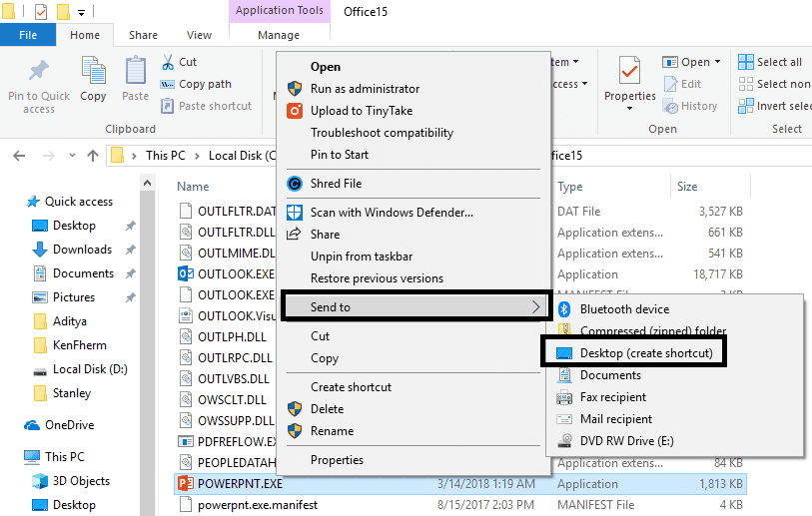Click the Paste shortcut icon
This screenshot has width=812, height=516.
pyautogui.click(x=167, y=106)
